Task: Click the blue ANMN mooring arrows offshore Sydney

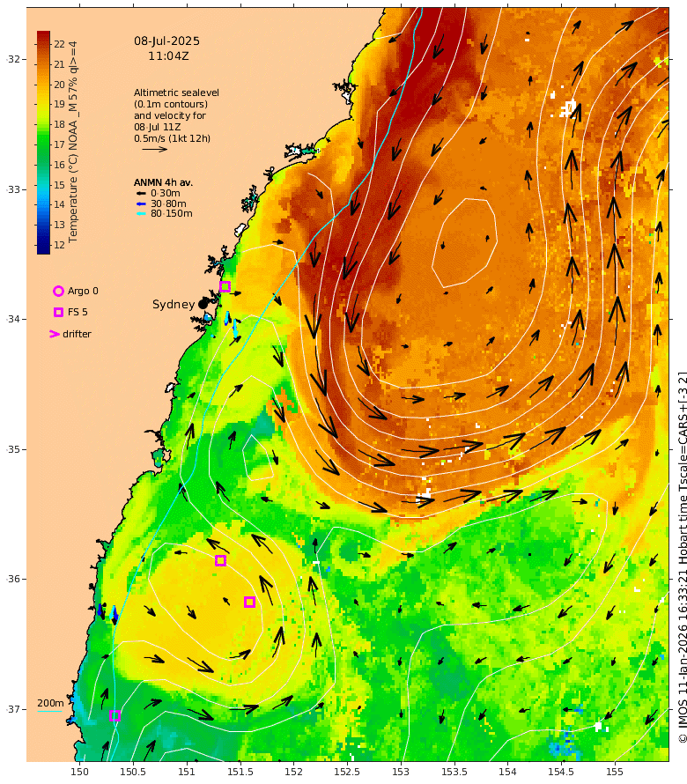Action: point(231,322)
